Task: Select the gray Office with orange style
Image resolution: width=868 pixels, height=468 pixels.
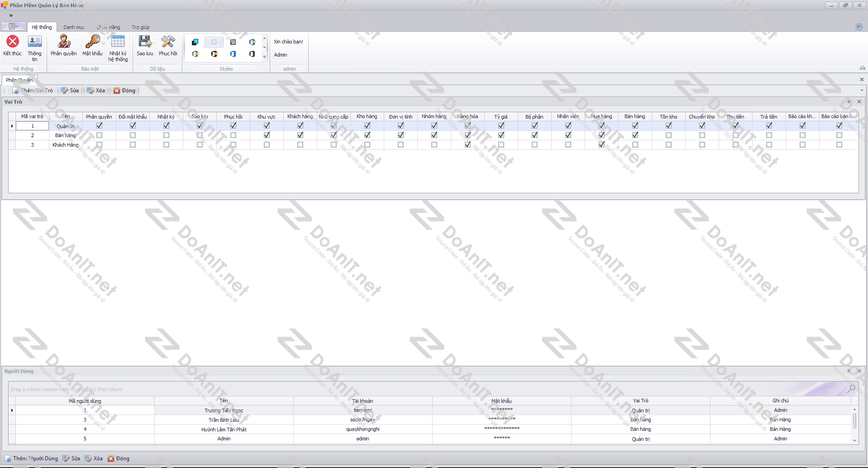Action: tap(195, 54)
